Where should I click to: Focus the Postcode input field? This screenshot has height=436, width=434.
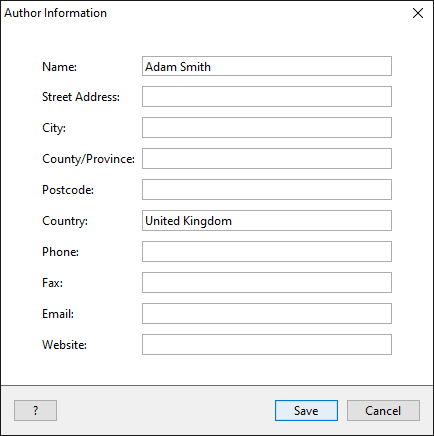(x=267, y=190)
